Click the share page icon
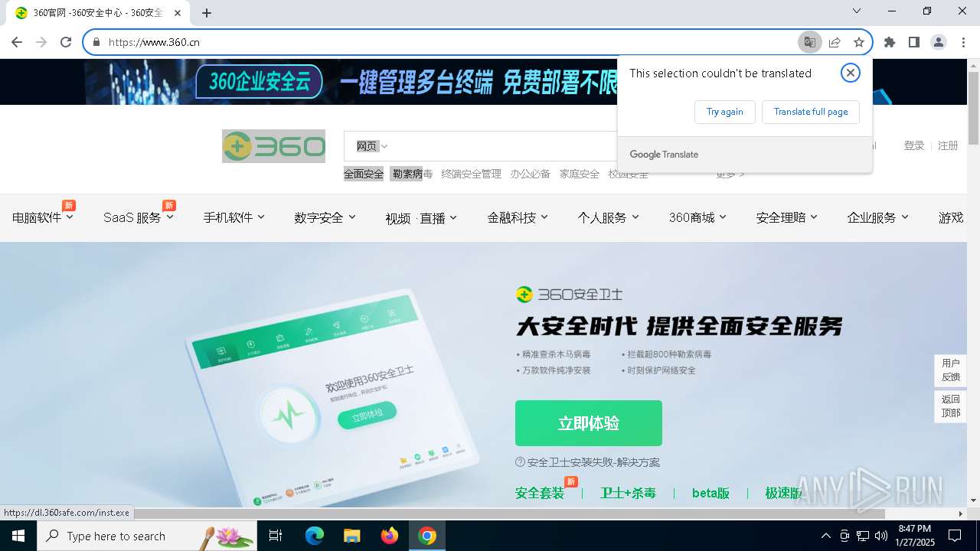Screen dimensions: 980x551 (x=835, y=42)
